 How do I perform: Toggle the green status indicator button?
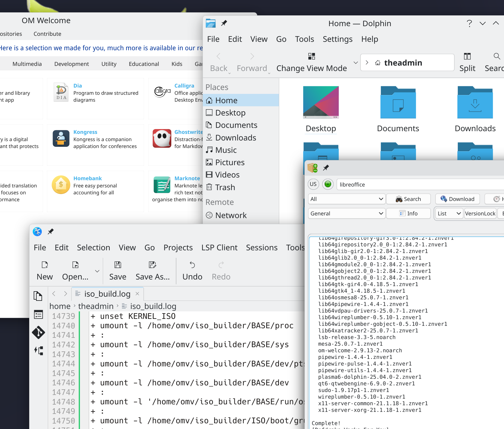tap(328, 184)
